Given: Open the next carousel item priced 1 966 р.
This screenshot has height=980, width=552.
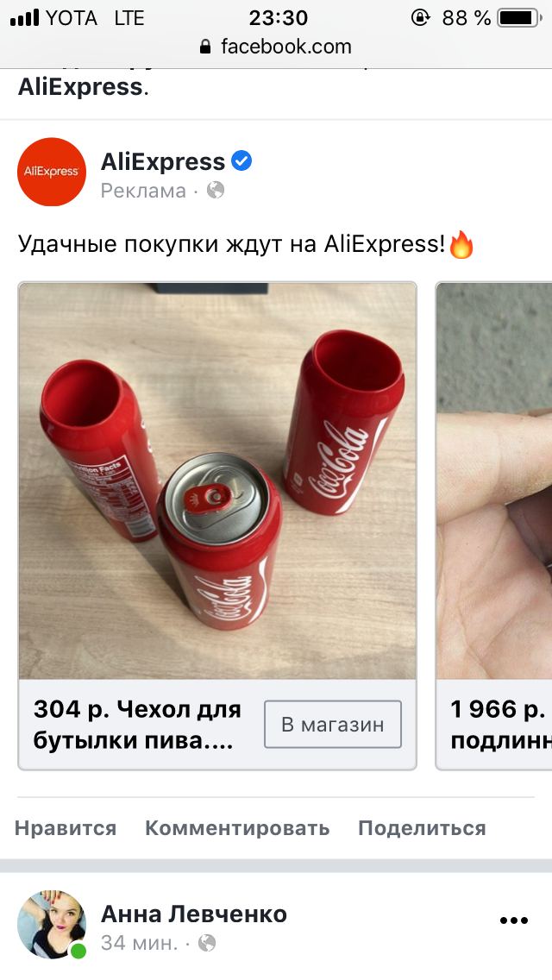Looking at the screenshot, I should [494, 526].
